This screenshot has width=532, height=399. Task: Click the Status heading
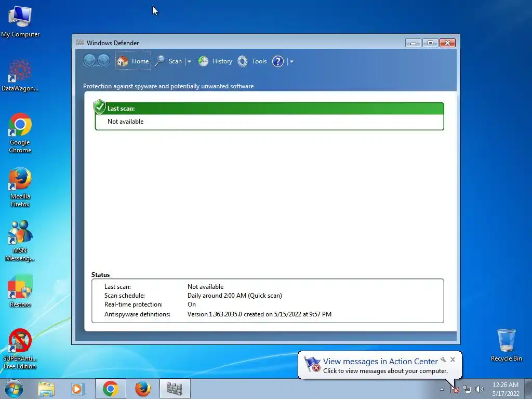point(100,275)
